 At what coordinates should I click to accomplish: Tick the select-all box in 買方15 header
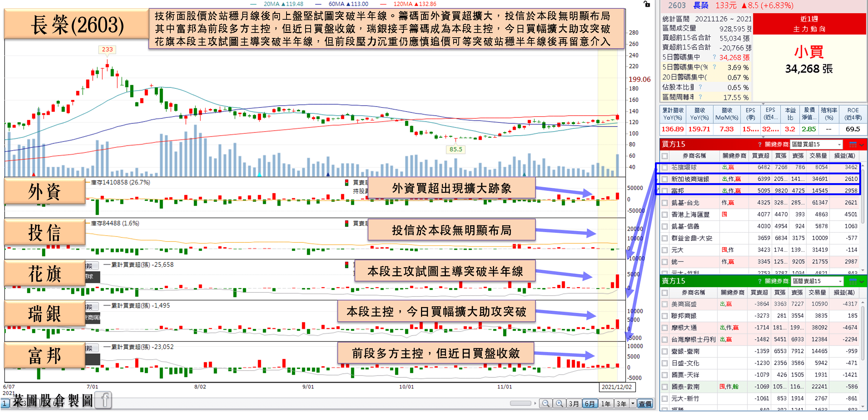[x=665, y=156]
